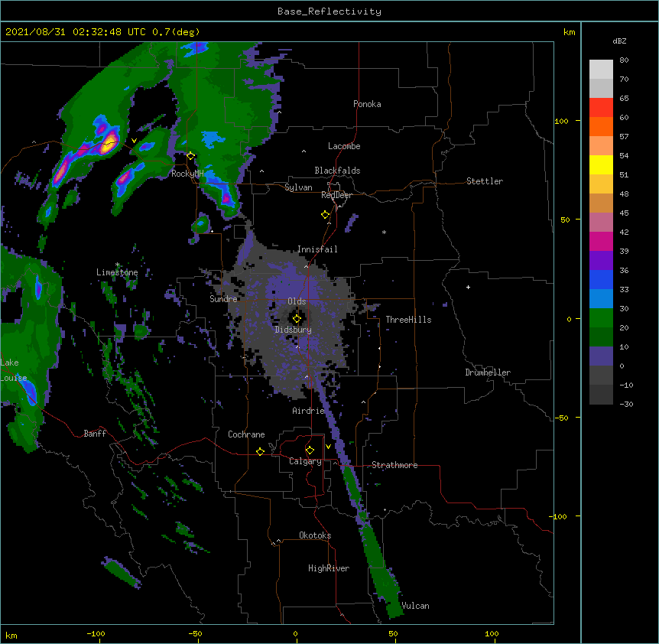Click the Sundre city label

223,299
